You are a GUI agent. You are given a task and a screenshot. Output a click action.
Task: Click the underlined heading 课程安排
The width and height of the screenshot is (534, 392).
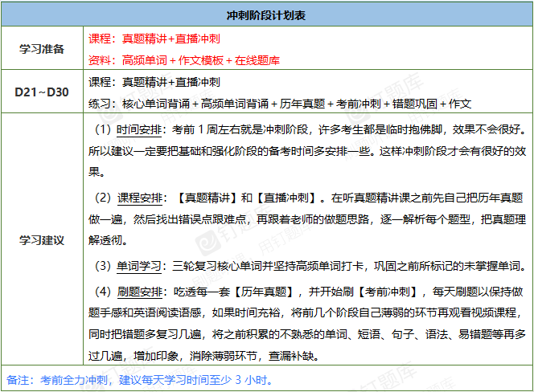click(x=140, y=198)
